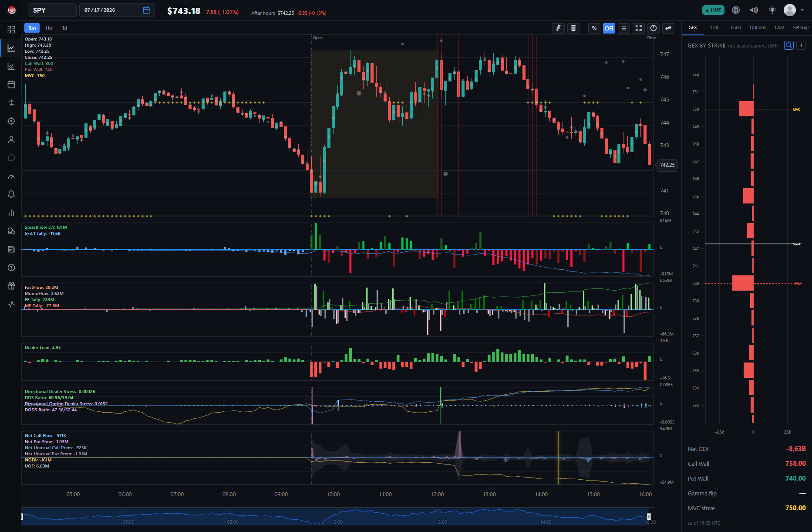The width and height of the screenshot is (812, 532).
Task: Toggle the percent scale button
Action: click(x=594, y=28)
